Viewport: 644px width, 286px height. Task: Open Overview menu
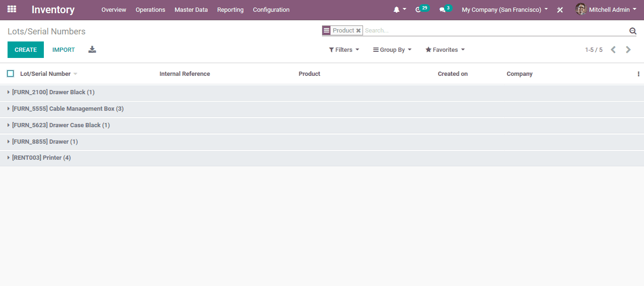coord(114,9)
